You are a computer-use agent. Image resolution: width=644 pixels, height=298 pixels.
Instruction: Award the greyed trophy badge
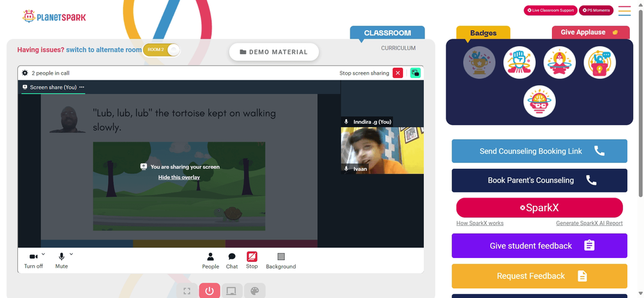click(479, 62)
